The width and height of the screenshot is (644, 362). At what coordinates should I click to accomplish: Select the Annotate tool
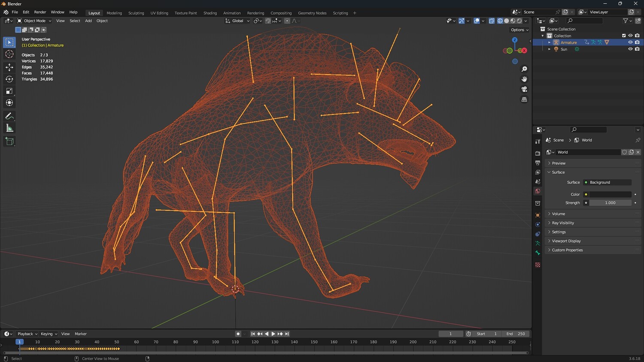9,116
